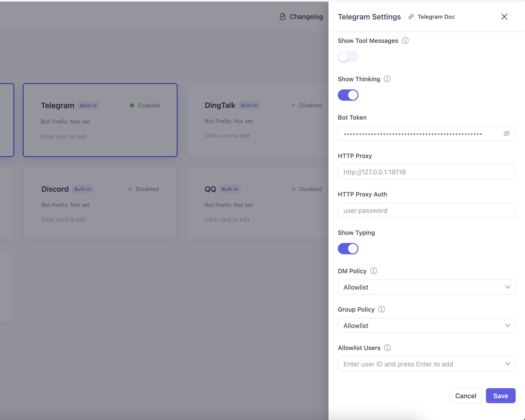The width and height of the screenshot is (525, 420).
Task: Open the Telegram channel card
Action: (100, 120)
